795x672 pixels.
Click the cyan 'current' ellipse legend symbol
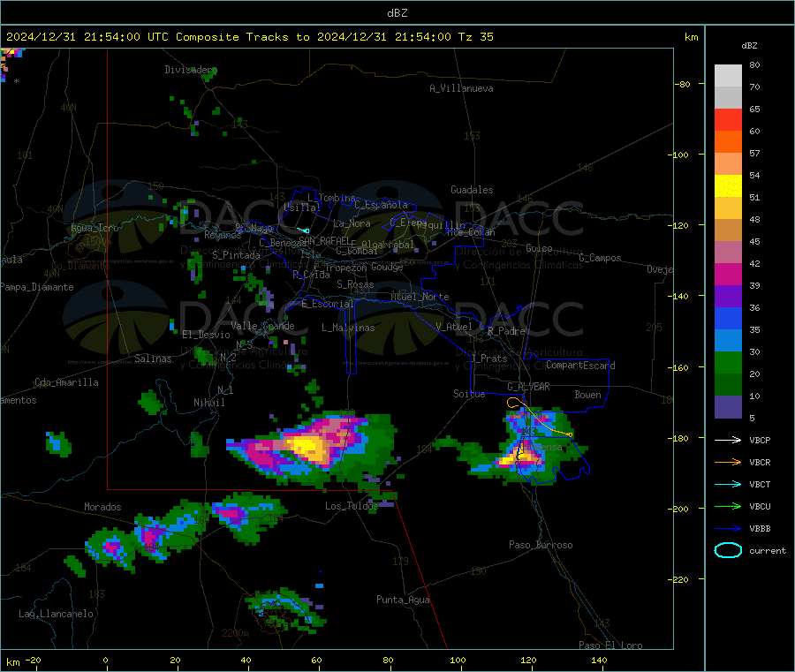[728, 550]
